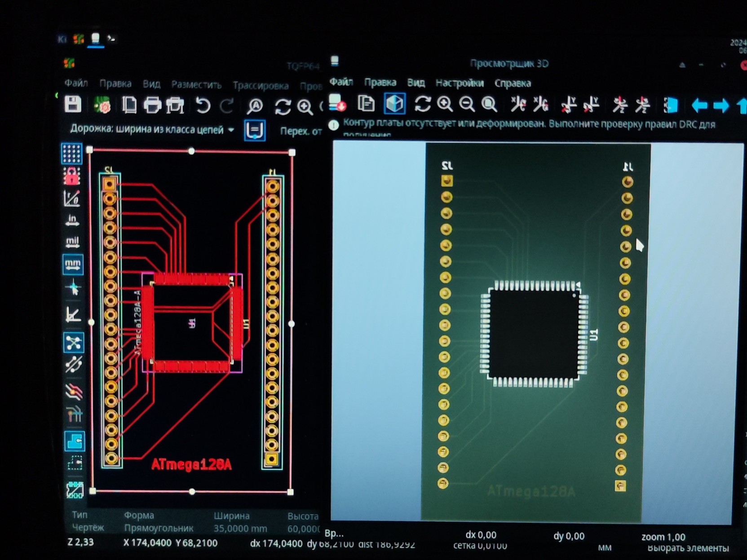The image size is (747, 560).
Task: Open board setup in PCB toolbar
Action: coord(102,105)
